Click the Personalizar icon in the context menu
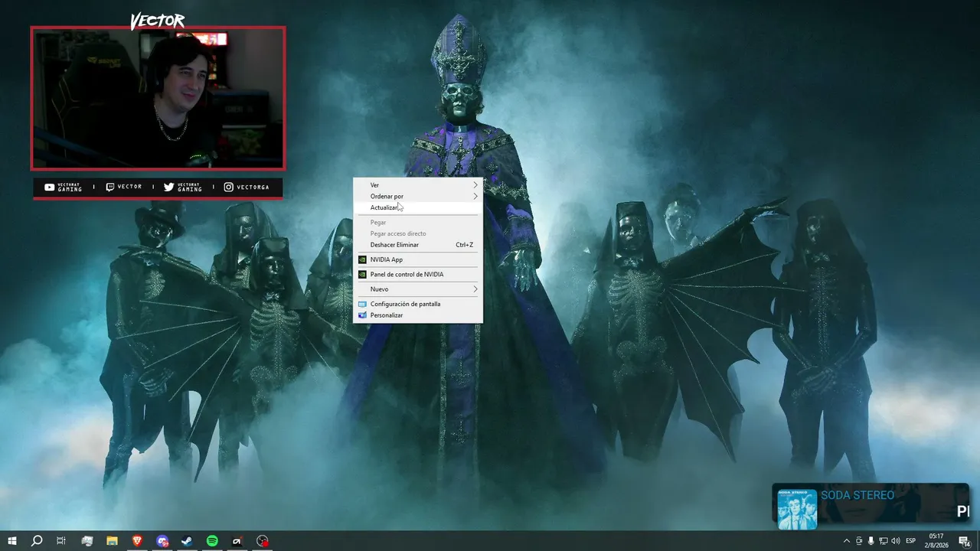 pos(363,315)
